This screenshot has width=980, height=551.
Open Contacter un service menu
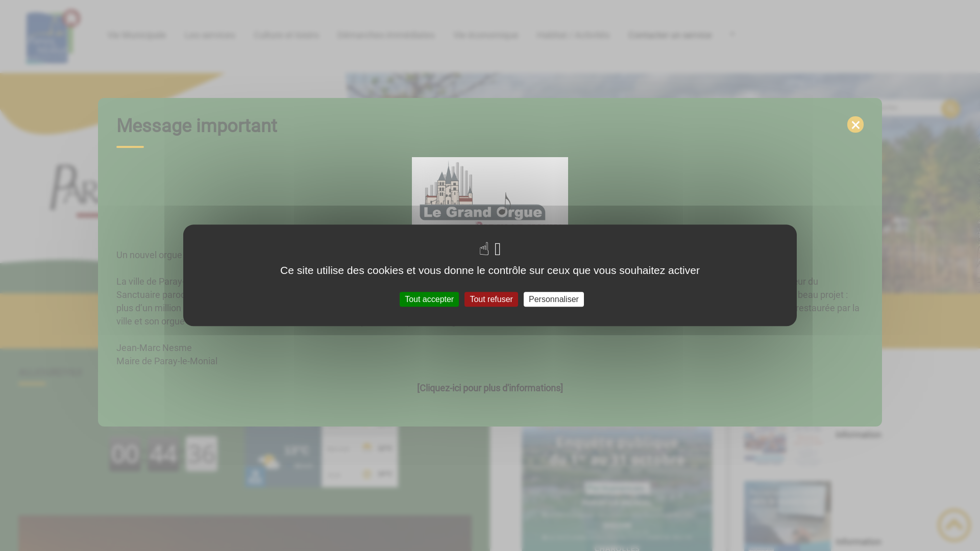[x=670, y=35]
